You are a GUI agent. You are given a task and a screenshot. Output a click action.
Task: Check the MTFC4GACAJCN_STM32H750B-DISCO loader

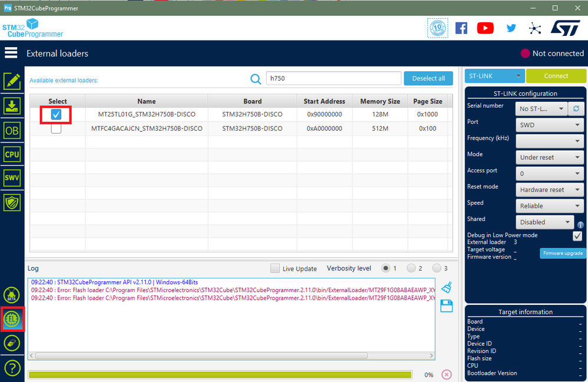point(56,128)
